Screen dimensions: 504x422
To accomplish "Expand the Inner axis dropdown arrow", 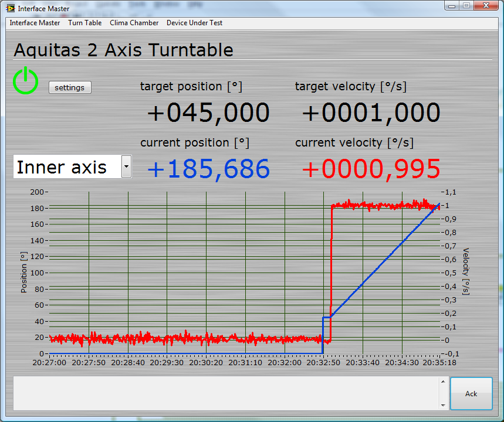I will point(126,166).
